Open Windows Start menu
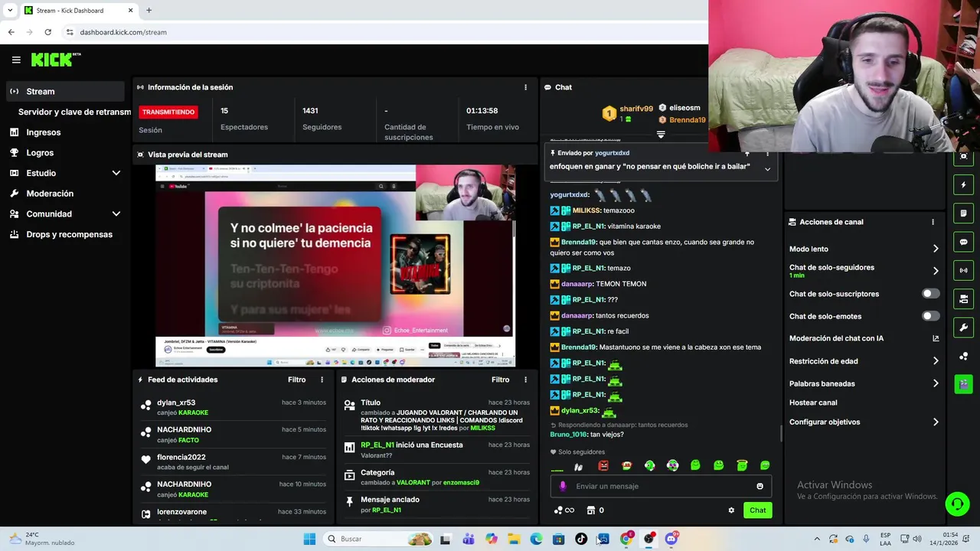This screenshot has width=980, height=551. click(x=309, y=539)
